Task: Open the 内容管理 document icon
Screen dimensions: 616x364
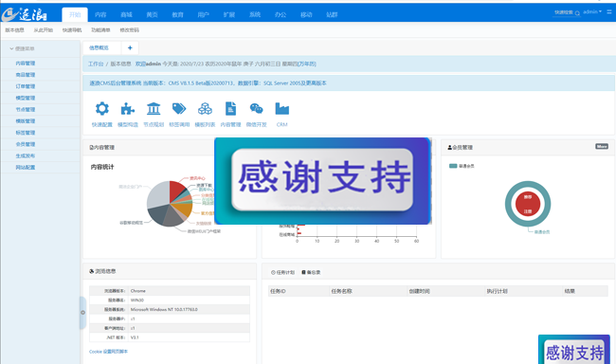Action: [230, 108]
